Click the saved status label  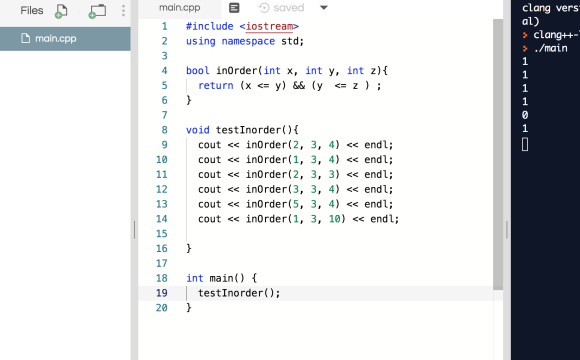coord(289,8)
